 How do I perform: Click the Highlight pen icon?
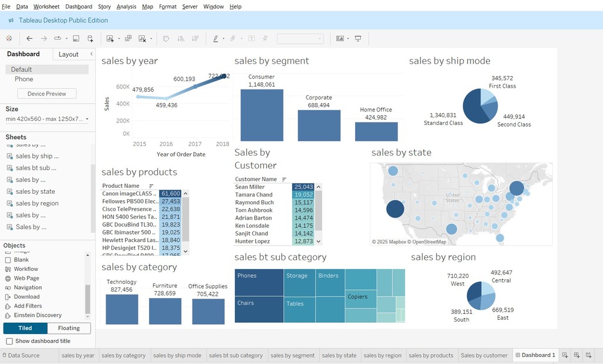click(216, 38)
